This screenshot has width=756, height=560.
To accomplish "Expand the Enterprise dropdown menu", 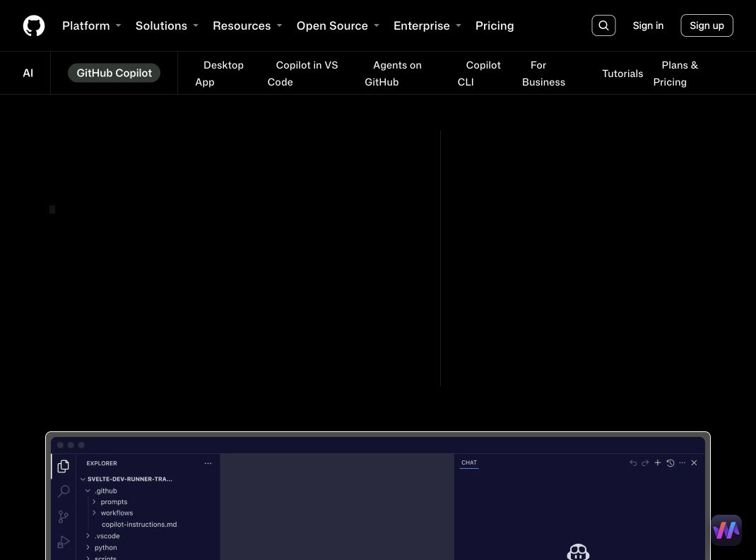I will click(x=427, y=25).
